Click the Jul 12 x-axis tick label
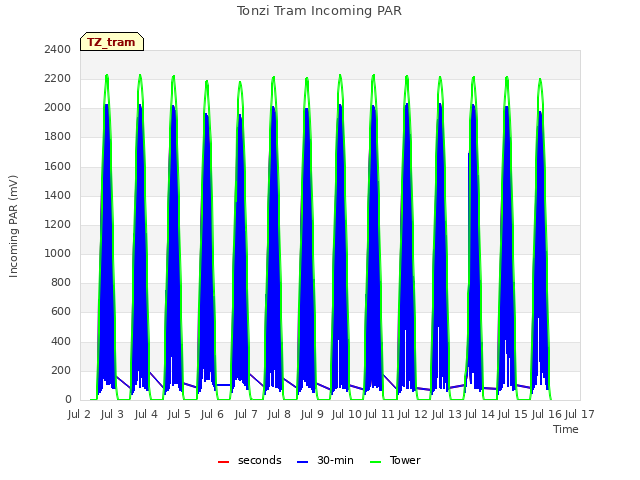Viewport: 640px width, 480px height. click(x=413, y=414)
